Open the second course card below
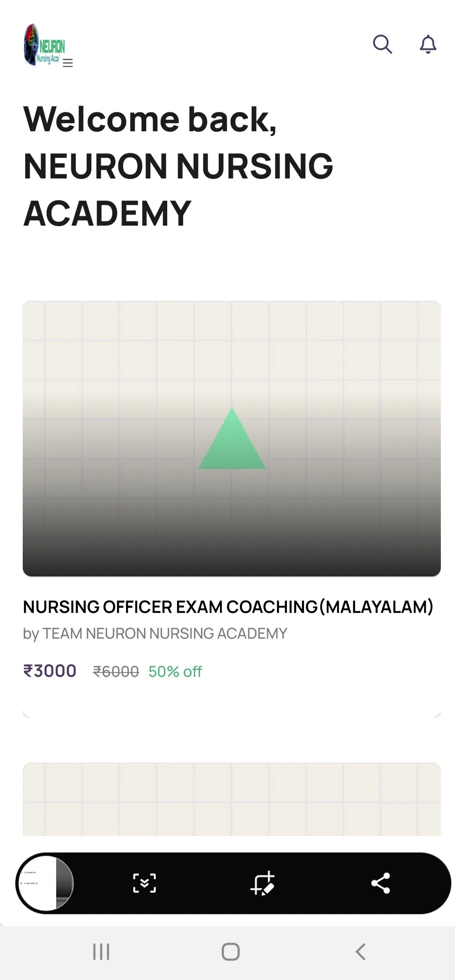 click(x=232, y=799)
